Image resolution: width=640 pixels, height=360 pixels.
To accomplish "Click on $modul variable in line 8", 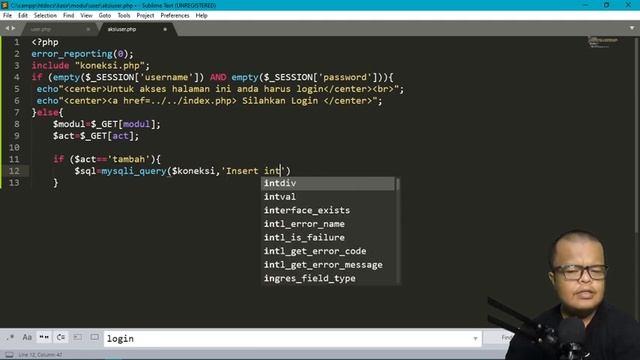I will tap(69, 124).
